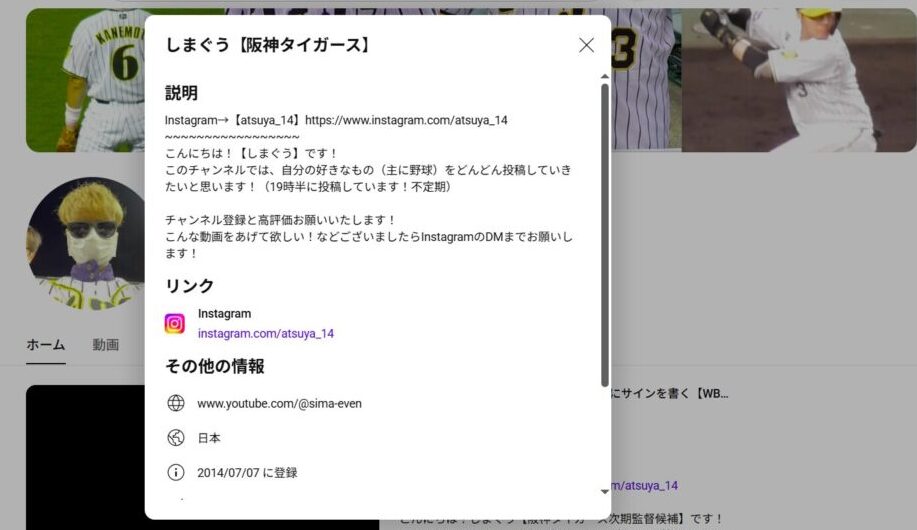917x530 pixels.
Task: Click the リンク heading
Action: click(x=189, y=285)
